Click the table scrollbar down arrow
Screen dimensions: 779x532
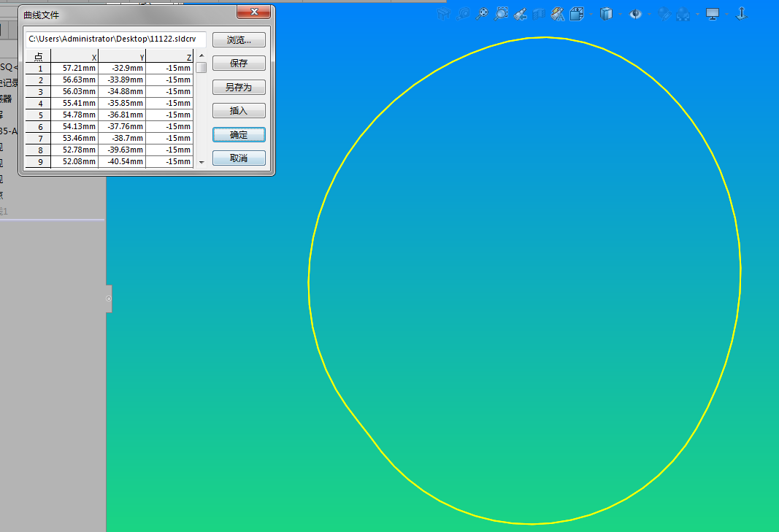coord(202,163)
